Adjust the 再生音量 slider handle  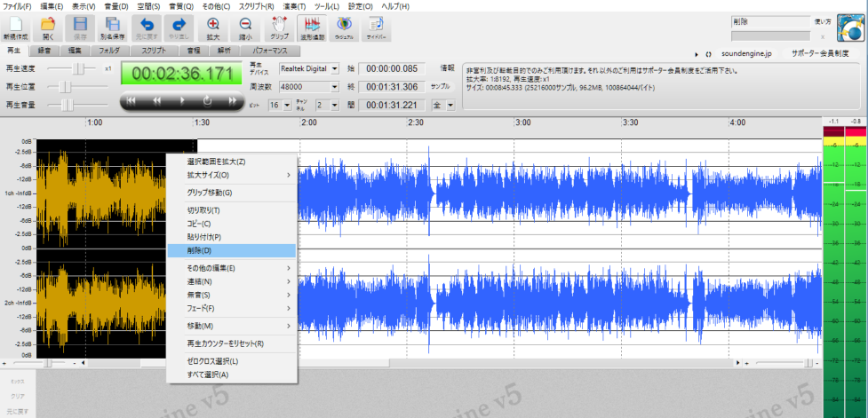[x=68, y=104]
